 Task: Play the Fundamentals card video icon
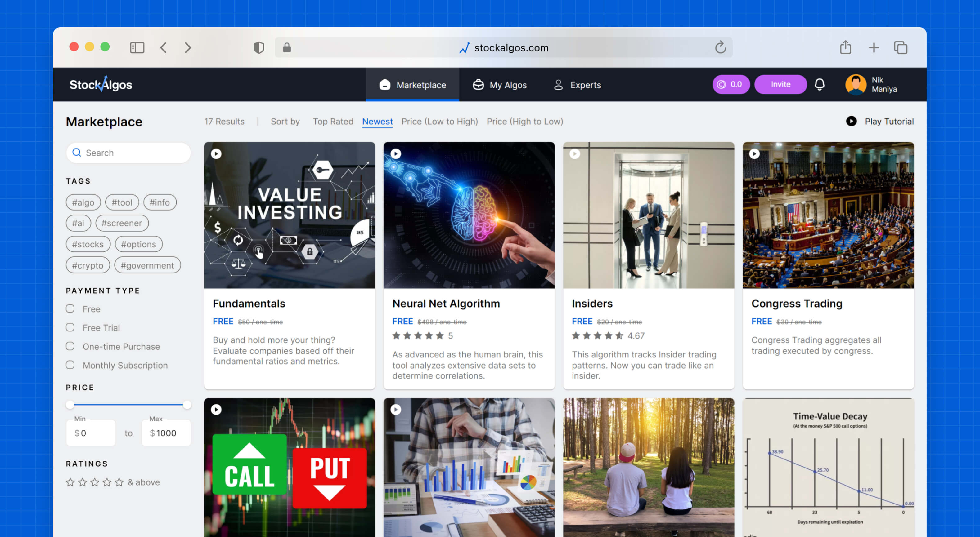point(216,153)
